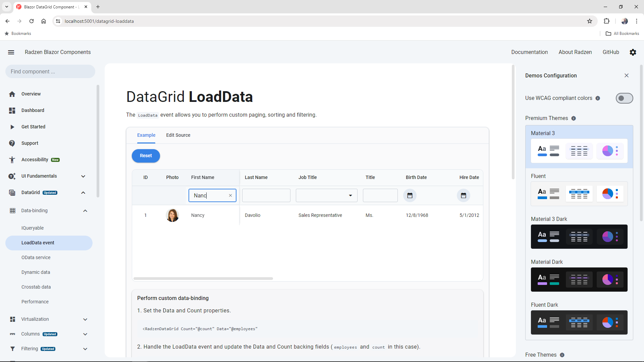The height and width of the screenshot is (362, 644).
Task: Select the Dashboard icon in sidebar
Action: 12,110
